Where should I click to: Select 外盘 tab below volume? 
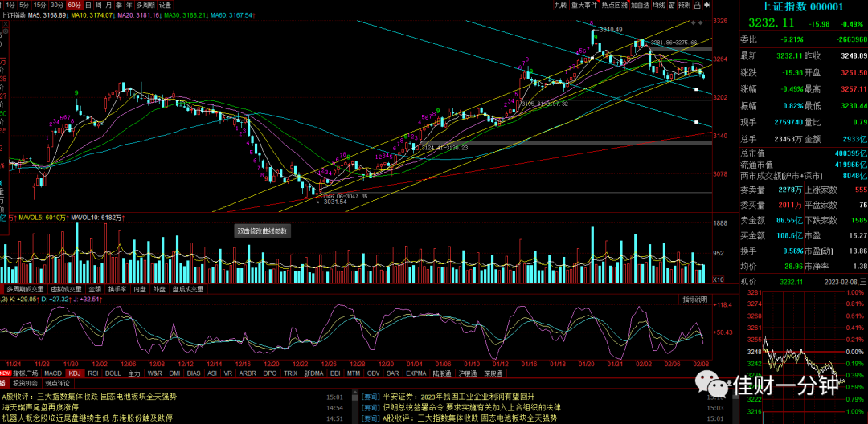pyautogui.click(x=159, y=289)
